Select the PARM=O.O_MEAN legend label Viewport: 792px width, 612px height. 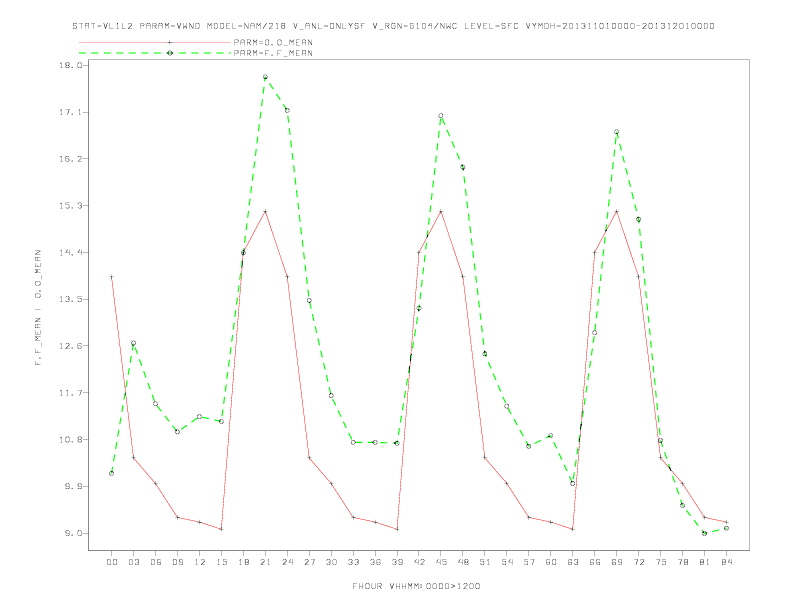tap(273, 42)
